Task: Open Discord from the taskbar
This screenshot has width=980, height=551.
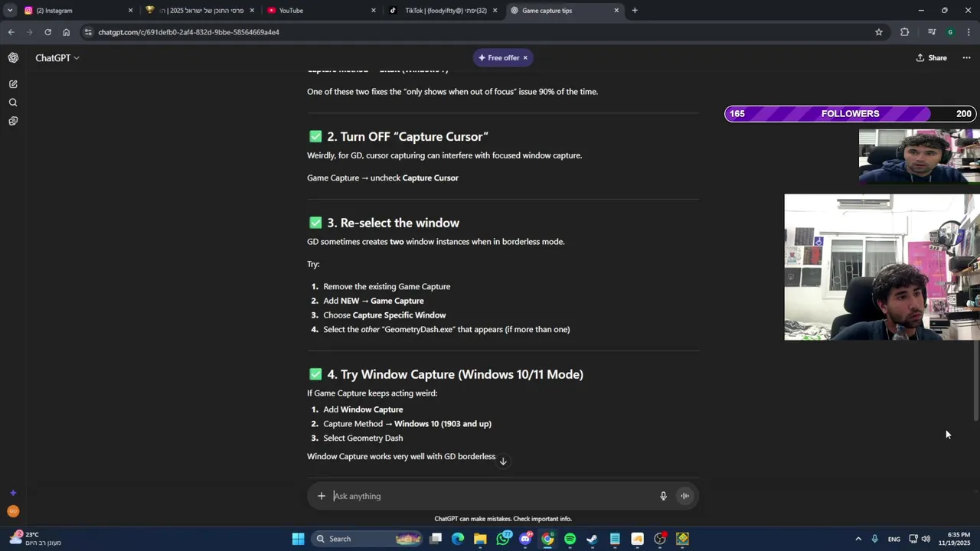Action: [x=525, y=539]
